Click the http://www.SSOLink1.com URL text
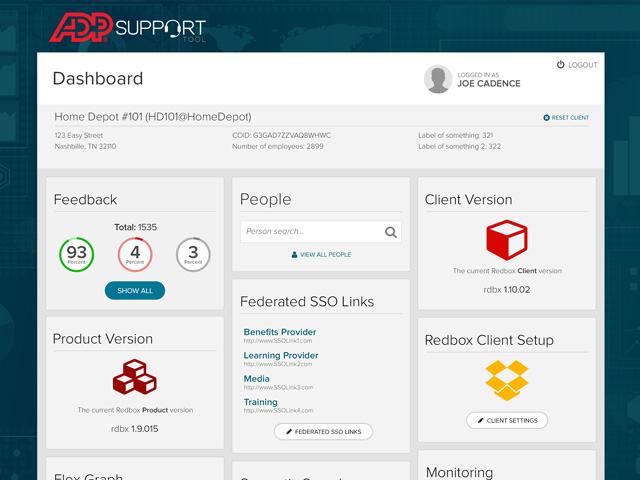 point(278,341)
